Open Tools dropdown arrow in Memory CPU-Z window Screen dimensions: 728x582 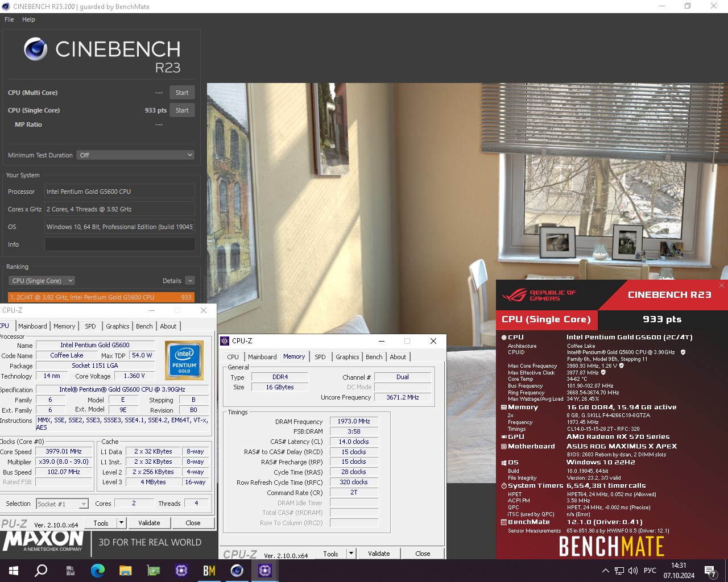351,554
